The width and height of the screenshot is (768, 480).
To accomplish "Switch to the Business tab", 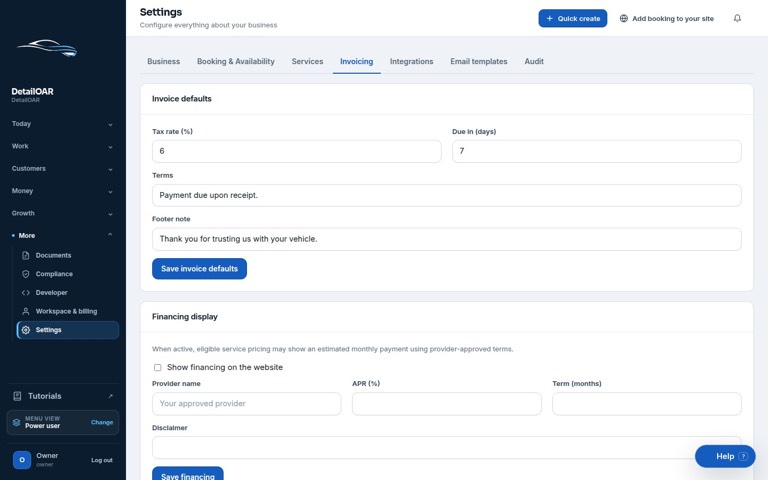I will (x=164, y=61).
